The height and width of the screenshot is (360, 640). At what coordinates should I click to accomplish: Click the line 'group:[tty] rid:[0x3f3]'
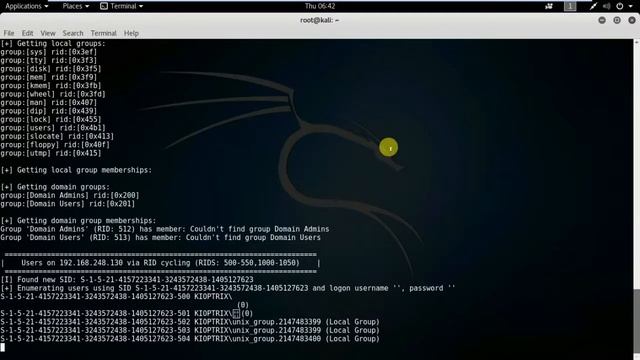(x=49, y=60)
